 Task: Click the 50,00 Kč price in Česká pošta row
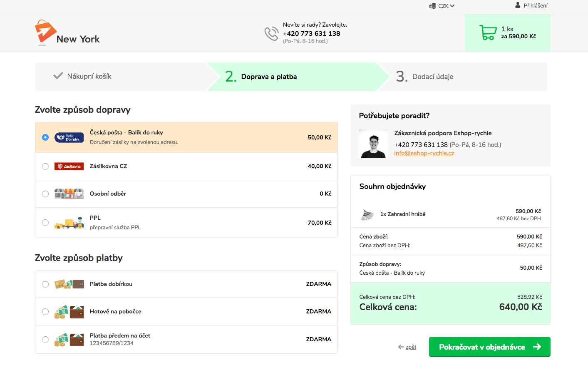click(x=320, y=137)
